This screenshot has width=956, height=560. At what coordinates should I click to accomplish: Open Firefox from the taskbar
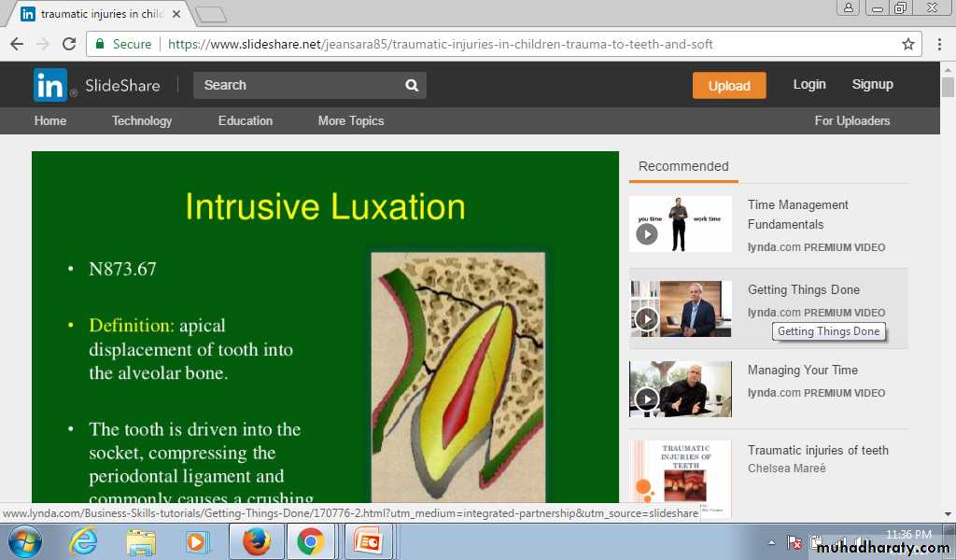pos(256,541)
